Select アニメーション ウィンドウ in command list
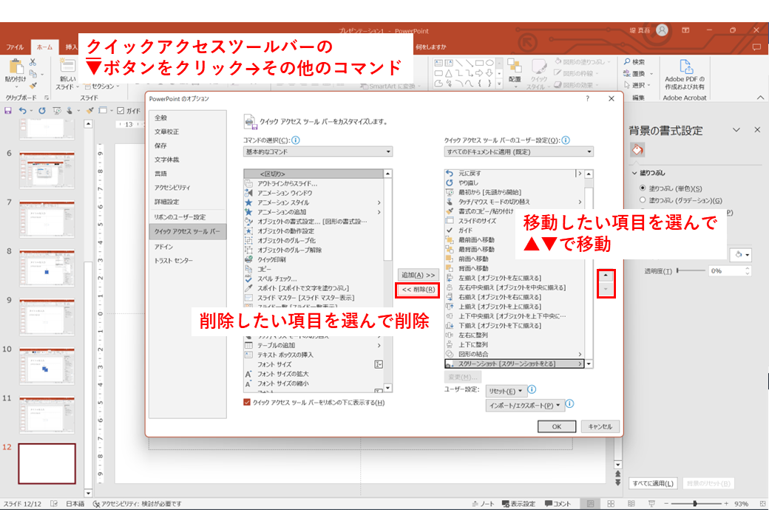 tap(314, 193)
